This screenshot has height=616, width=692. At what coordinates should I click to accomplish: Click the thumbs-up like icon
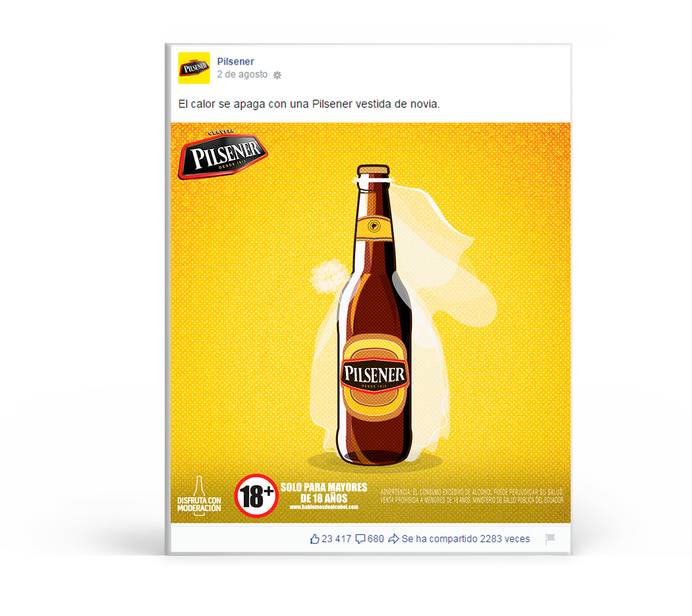[x=315, y=539]
